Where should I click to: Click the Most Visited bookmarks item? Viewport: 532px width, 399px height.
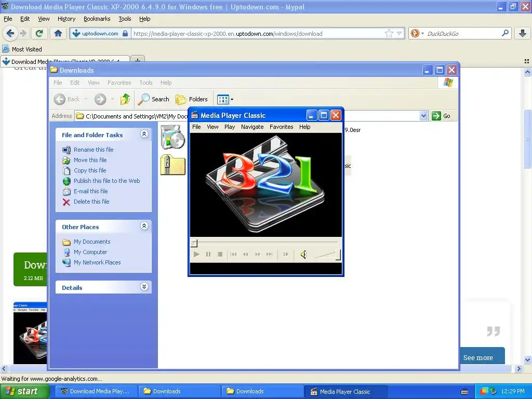(x=22, y=49)
